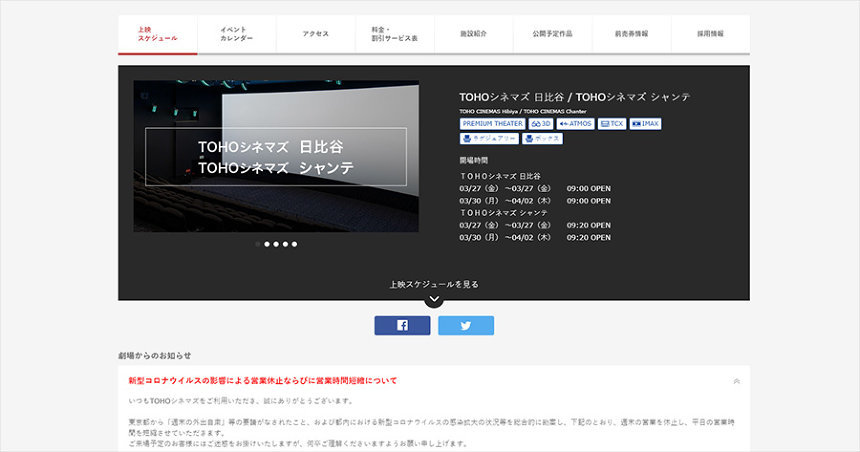This screenshot has width=860, height=452.
Task: Share the page on Twitter
Action: coord(466,325)
